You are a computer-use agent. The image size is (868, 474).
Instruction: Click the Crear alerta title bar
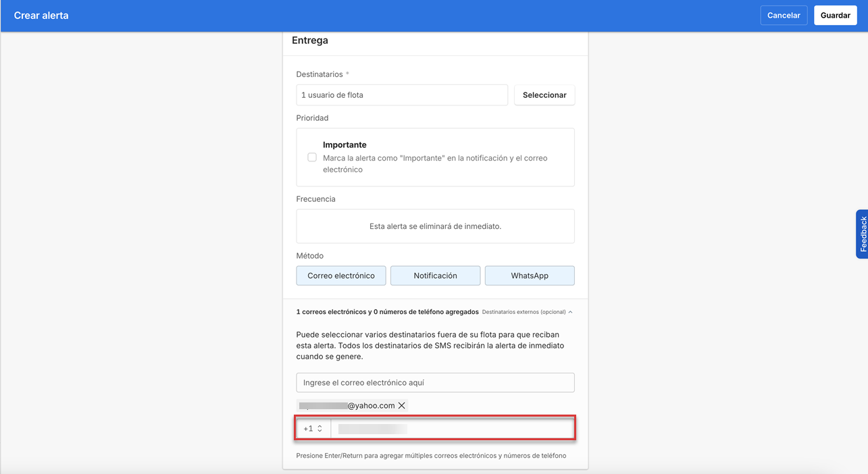(x=41, y=15)
